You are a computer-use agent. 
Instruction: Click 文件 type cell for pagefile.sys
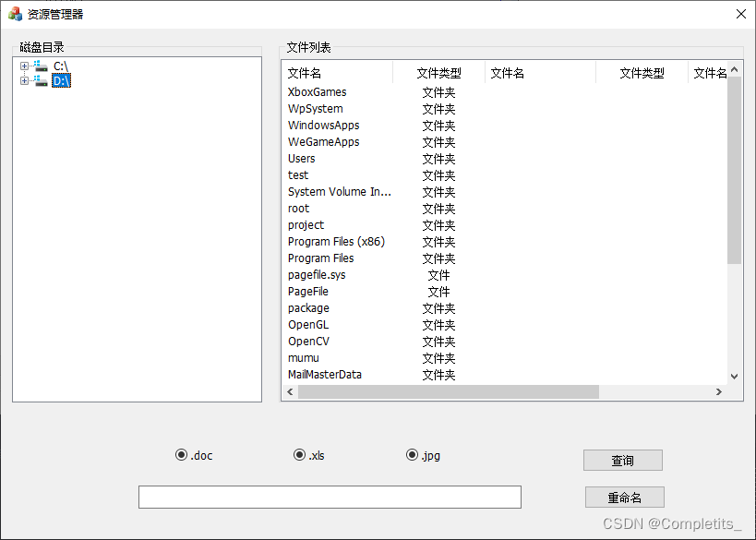(x=438, y=275)
